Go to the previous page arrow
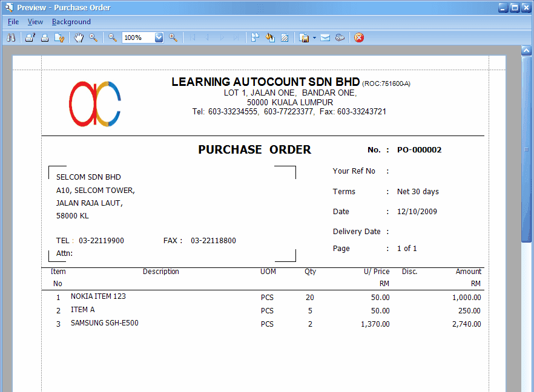Image resolution: width=534 pixels, height=392 pixels. click(207, 38)
